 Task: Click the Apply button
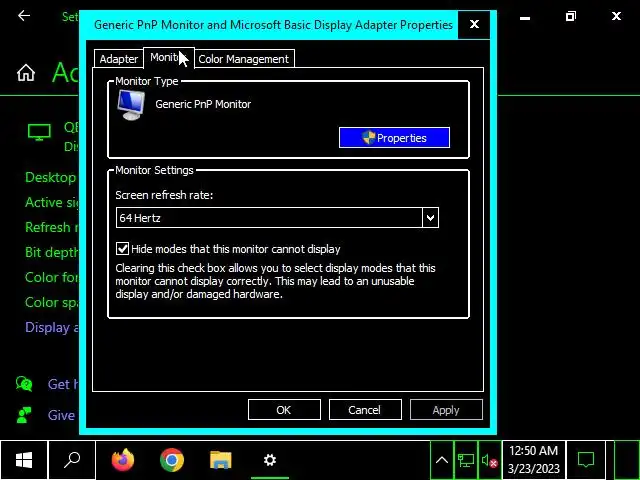[x=446, y=409]
